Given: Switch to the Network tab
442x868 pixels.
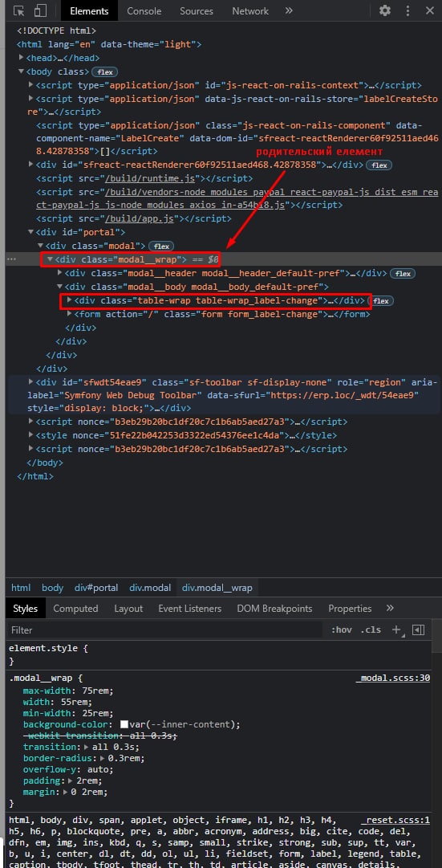Looking at the screenshot, I should click(x=250, y=11).
